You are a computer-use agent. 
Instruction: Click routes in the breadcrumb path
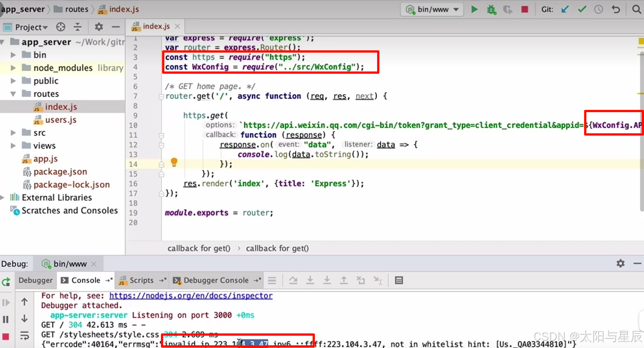(x=76, y=9)
